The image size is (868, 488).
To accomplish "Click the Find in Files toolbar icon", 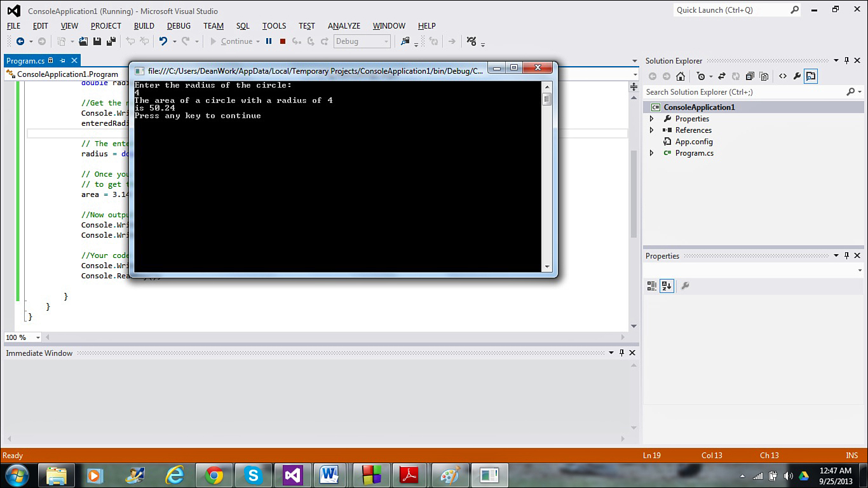I will (x=405, y=41).
